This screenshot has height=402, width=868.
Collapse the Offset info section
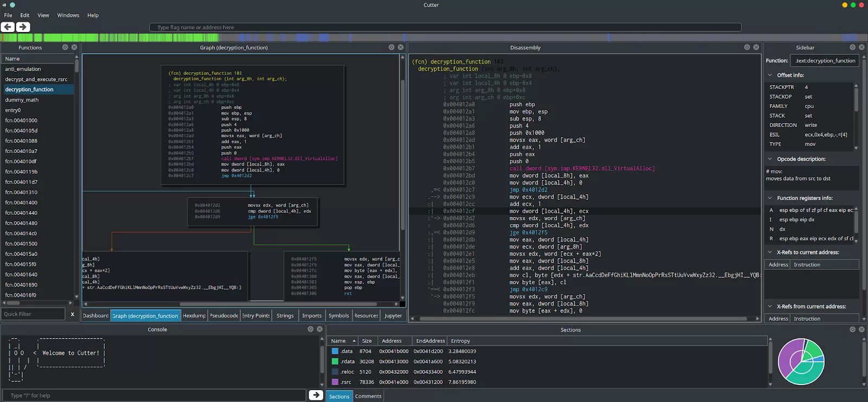770,75
